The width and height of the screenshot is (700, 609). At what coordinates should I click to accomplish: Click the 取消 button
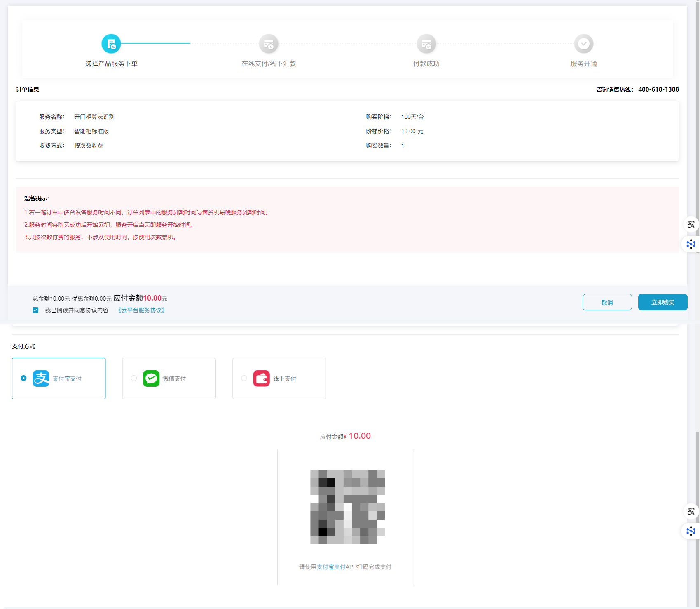coord(607,302)
